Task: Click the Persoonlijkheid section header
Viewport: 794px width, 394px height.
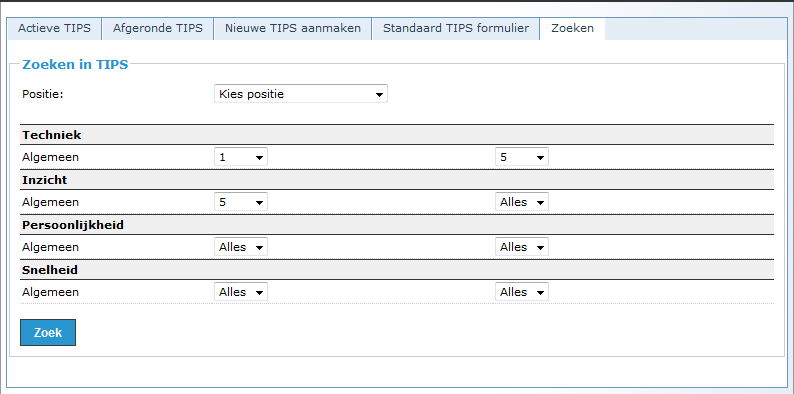Action: [398, 225]
